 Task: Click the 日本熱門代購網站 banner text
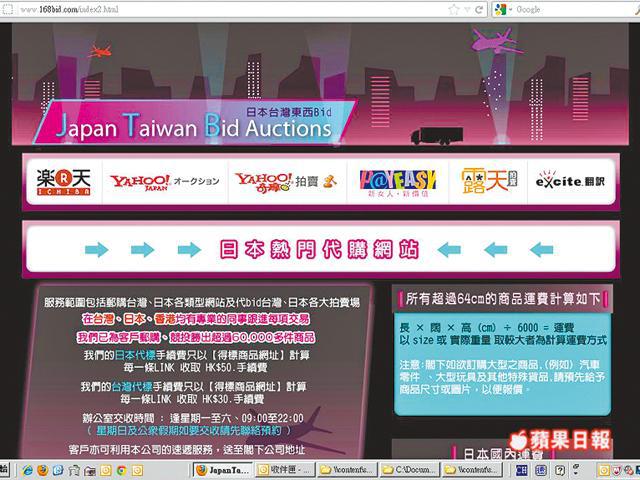[x=319, y=249]
